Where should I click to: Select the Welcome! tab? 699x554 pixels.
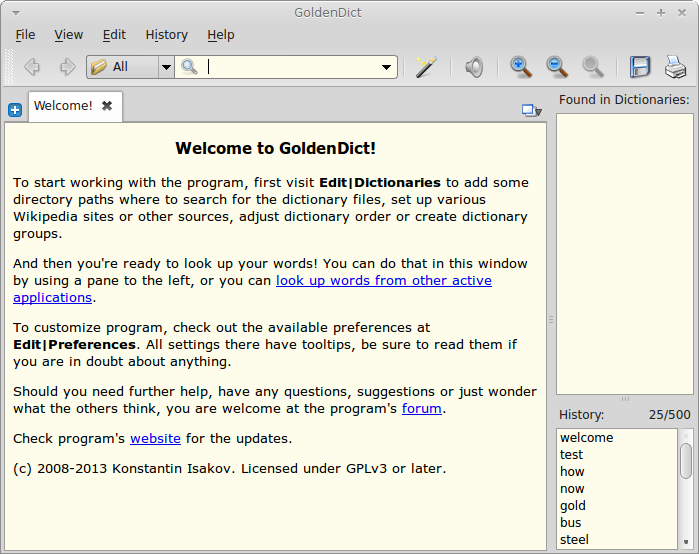tap(75, 106)
